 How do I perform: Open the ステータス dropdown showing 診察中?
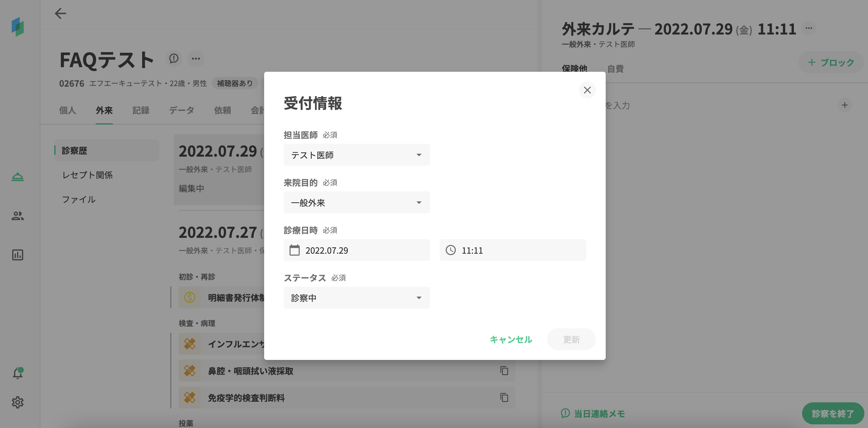(357, 298)
